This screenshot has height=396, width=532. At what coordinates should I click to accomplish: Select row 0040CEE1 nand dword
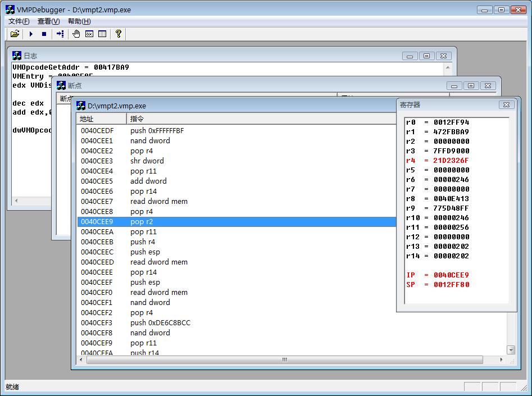tap(237, 140)
